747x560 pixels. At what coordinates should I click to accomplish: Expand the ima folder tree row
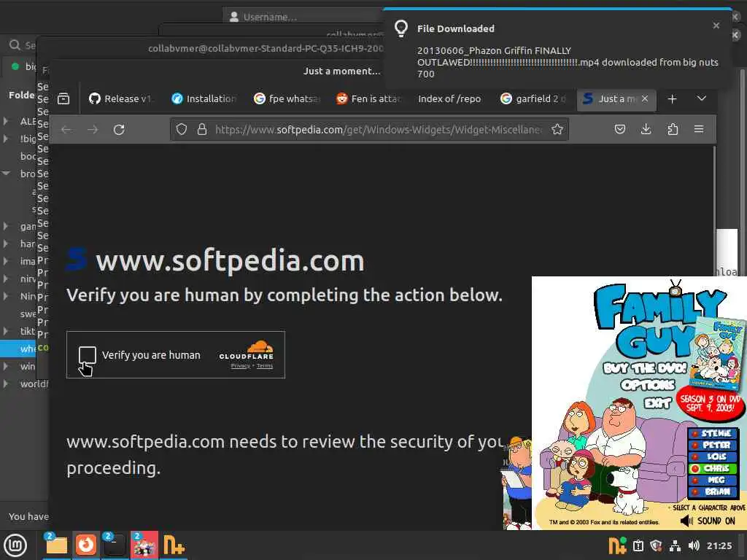click(6, 261)
